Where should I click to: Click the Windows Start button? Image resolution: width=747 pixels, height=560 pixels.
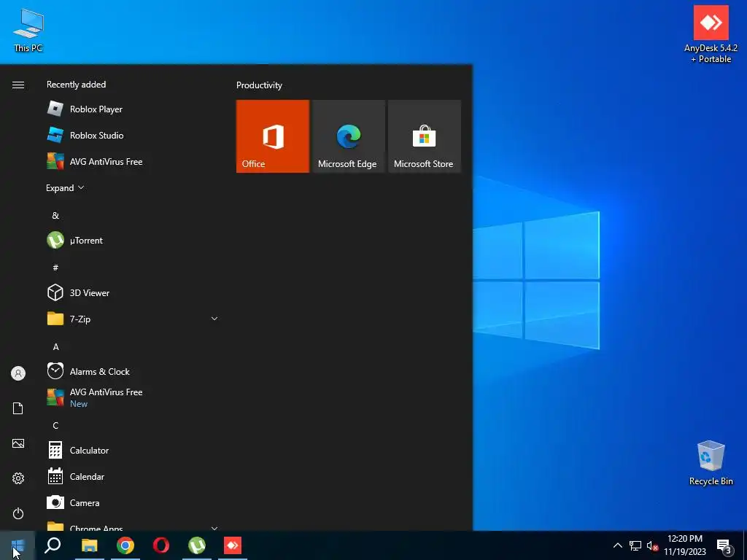coord(18,545)
